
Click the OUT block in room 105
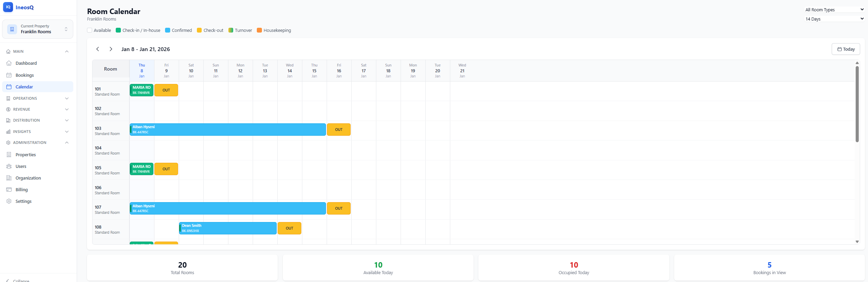pos(166,169)
